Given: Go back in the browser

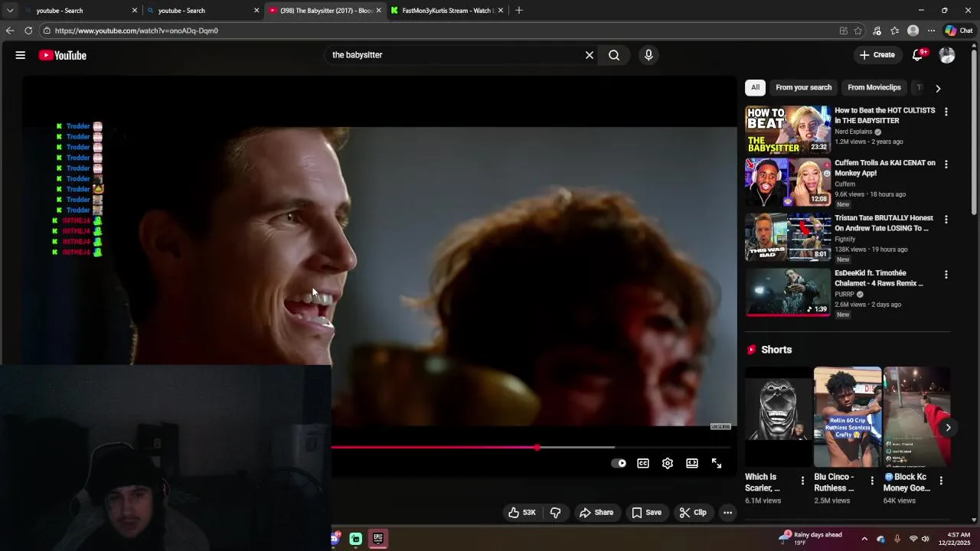Looking at the screenshot, I should pos(10,31).
